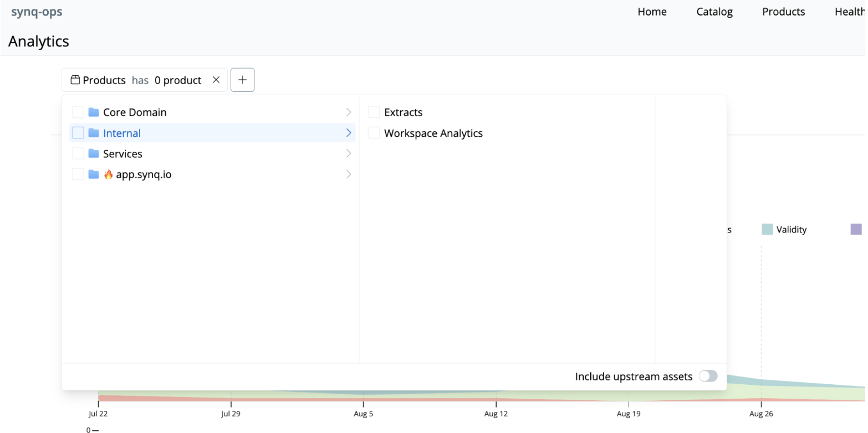Click the synq-ops workspace name
Image resolution: width=868 pixels, height=433 pixels.
pyautogui.click(x=37, y=11)
